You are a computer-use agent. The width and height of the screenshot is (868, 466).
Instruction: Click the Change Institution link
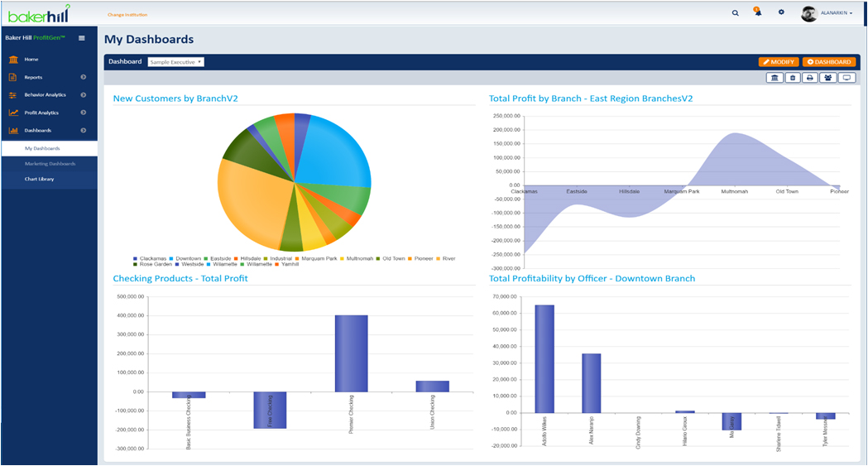[127, 15]
